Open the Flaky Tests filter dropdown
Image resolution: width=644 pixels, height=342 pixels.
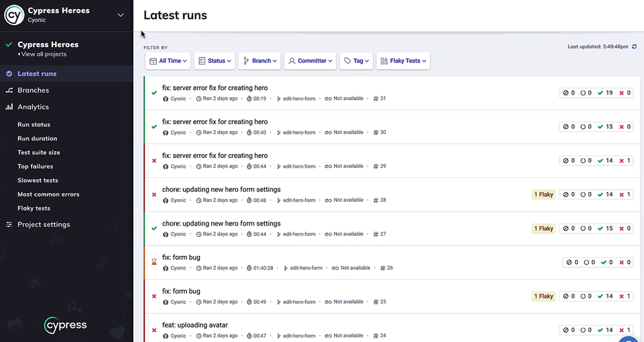click(403, 61)
